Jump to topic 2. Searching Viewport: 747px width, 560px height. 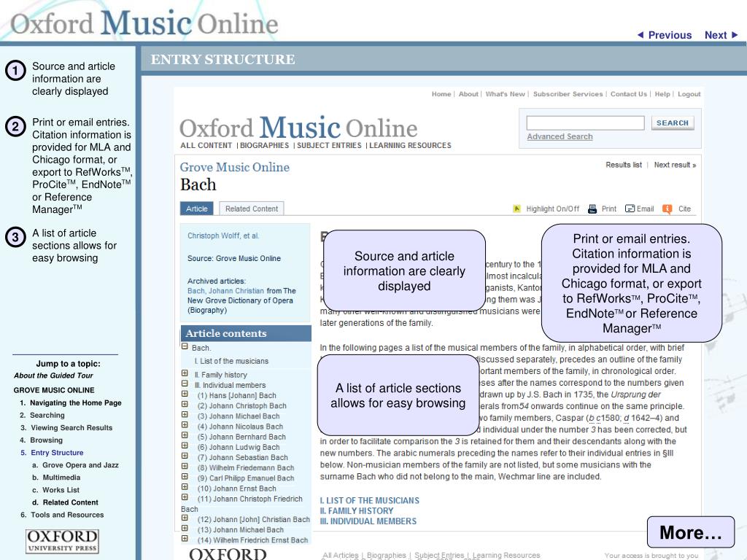click(x=42, y=415)
